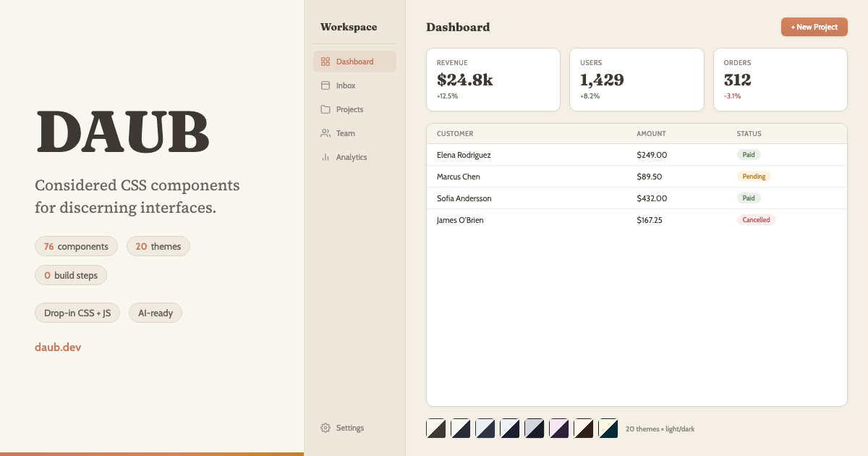Pick the gray and black theme swatch

[535, 428]
